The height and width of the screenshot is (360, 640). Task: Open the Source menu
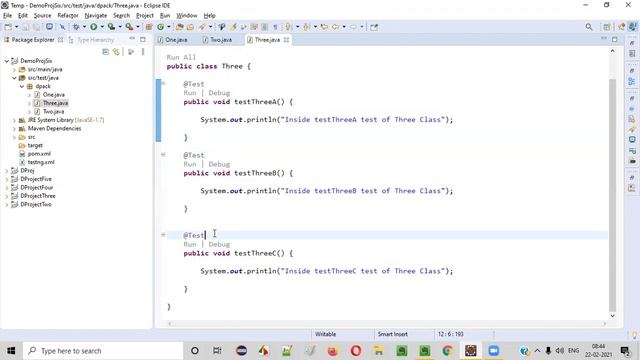[42, 16]
